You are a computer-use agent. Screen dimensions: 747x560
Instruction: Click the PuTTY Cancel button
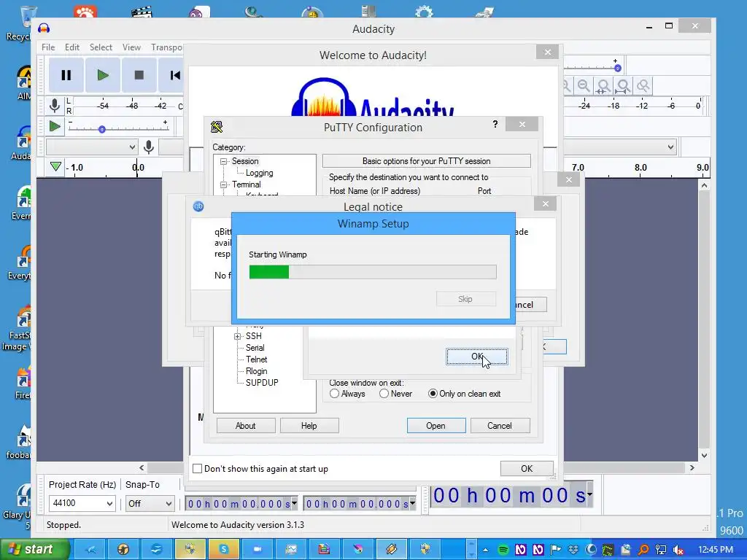tap(499, 426)
